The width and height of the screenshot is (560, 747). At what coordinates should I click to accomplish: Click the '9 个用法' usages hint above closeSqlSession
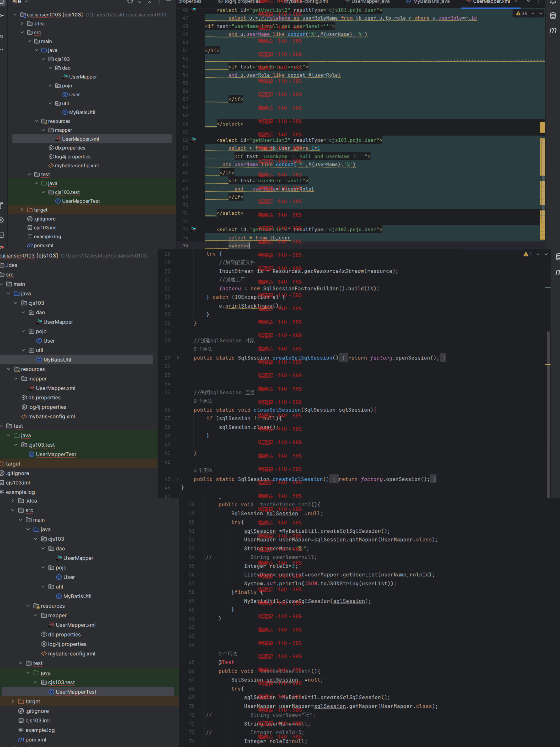pos(203,401)
